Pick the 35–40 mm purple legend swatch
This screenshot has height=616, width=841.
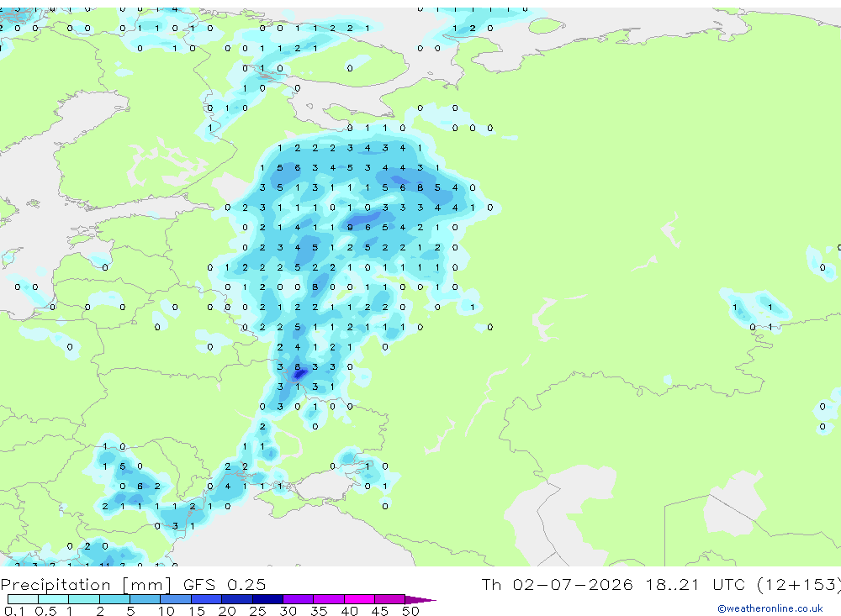329,599
